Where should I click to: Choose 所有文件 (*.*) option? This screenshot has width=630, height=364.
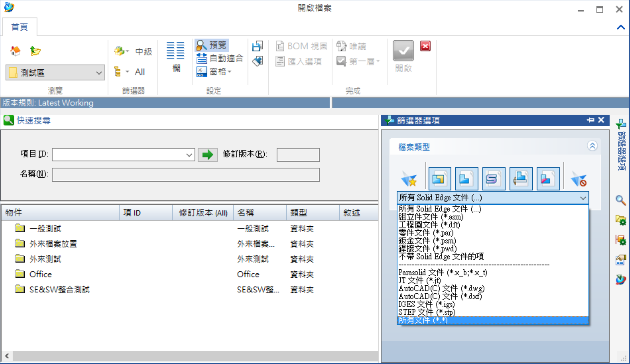(x=493, y=320)
